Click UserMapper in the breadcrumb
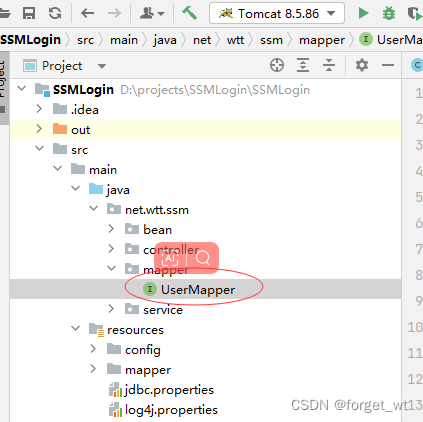The width and height of the screenshot is (423, 422). (x=391, y=40)
